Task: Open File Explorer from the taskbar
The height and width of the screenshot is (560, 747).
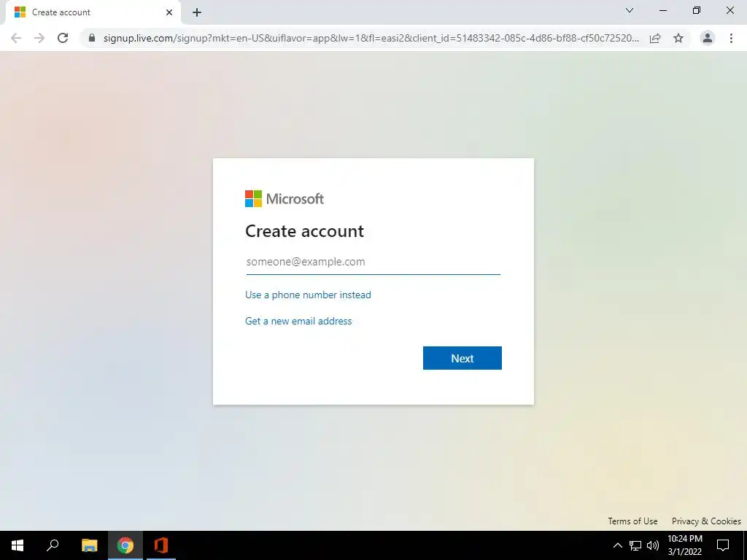Action: coord(89,545)
